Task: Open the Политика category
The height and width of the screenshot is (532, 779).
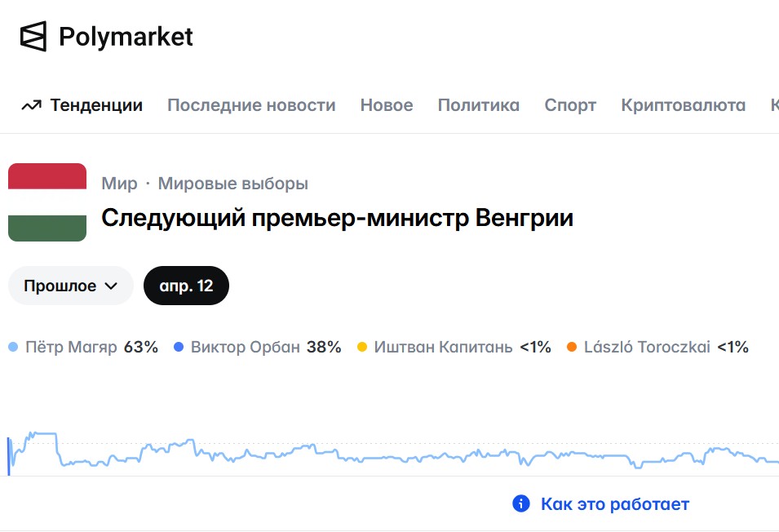Action: pos(479,105)
